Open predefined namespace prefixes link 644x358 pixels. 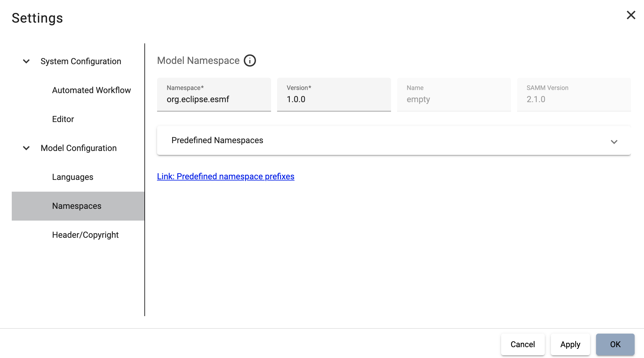226,176
